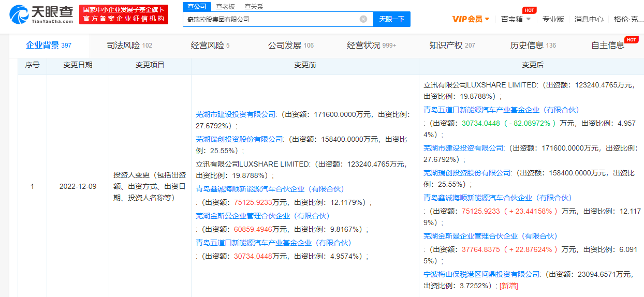Open 芜湖瑞创投资股份有限公司 in 变更前 column
The width and height of the screenshot is (644, 297).
pyautogui.click(x=240, y=140)
